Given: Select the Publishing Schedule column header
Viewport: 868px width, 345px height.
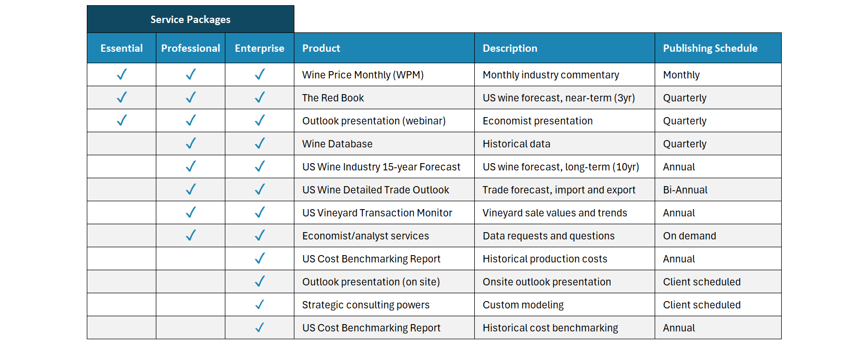Looking at the screenshot, I should click(710, 48).
